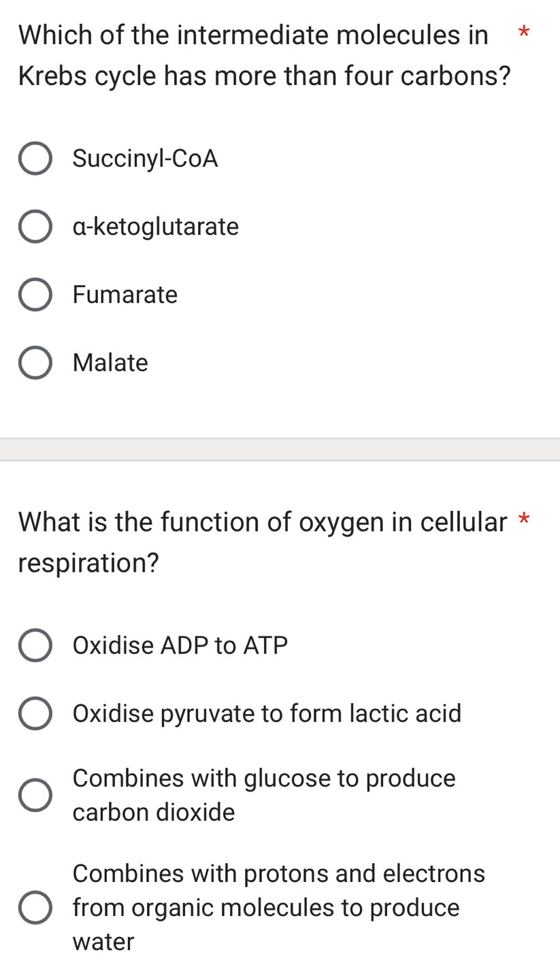Click the Oxidise ADP to ATP label text

[x=180, y=645]
